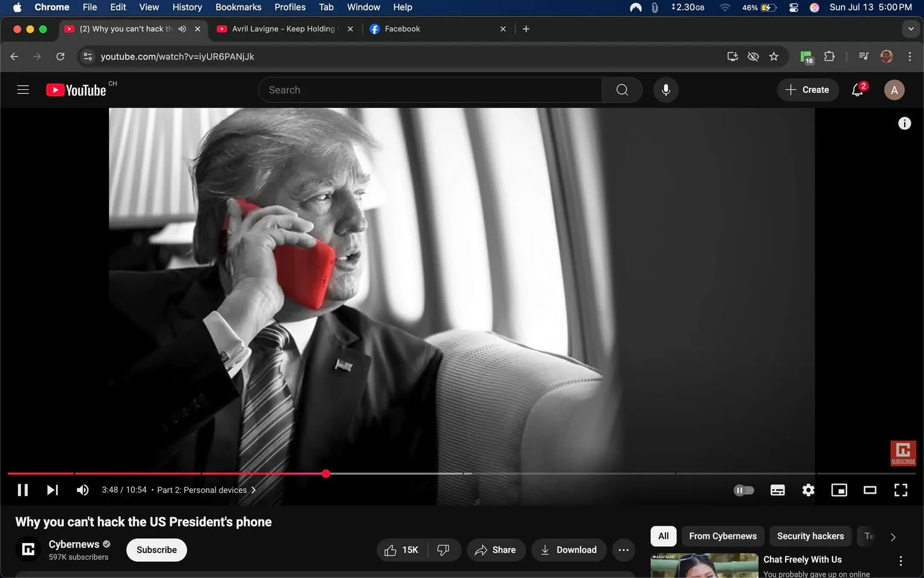Toggle subtitles/closed captions
Image resolution: width=924 pixels, height=578 pixels.
[x=777, y=490]
